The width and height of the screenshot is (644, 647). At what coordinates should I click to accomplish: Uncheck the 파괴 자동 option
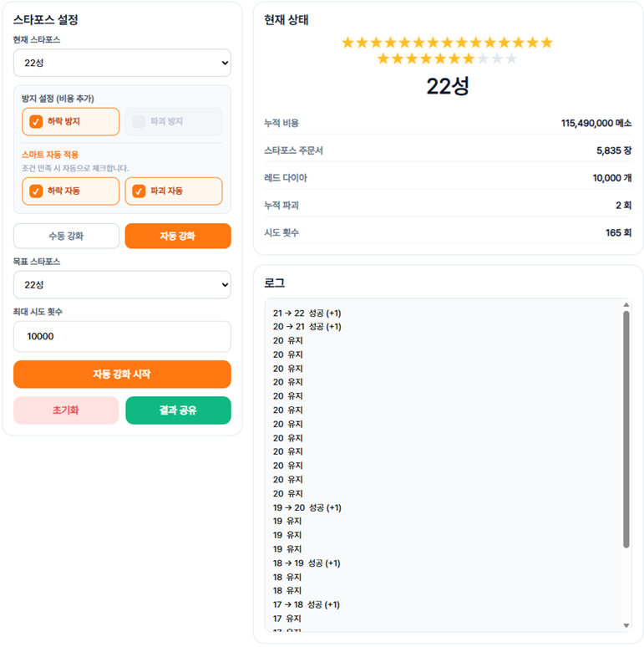(139, 191)
